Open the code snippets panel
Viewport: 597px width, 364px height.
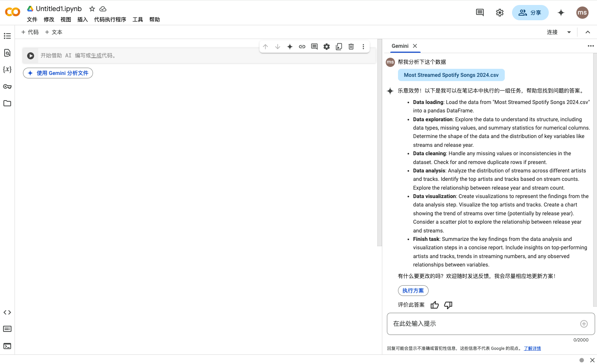[x=7, y=312]
